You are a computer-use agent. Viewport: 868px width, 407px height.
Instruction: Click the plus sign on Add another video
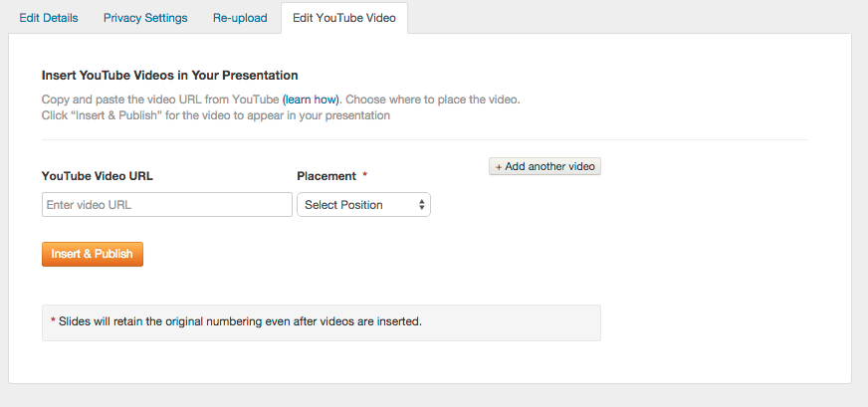499,166
